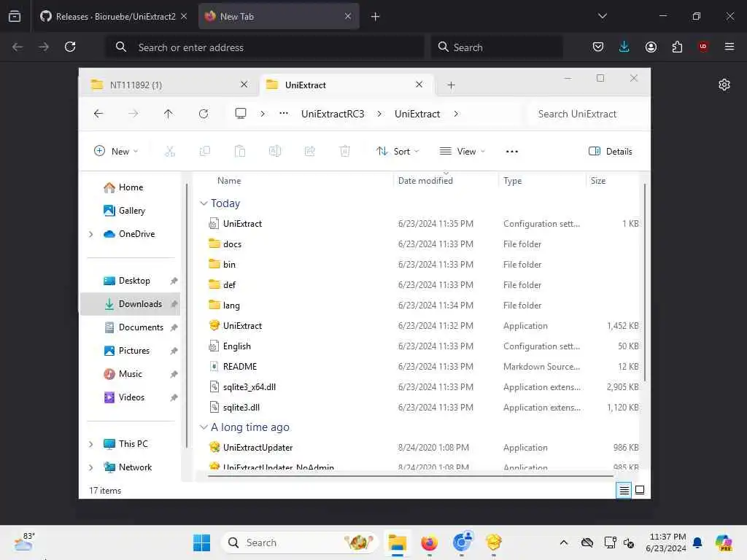Click the Rename icon in Explorer toolbar
The height and width of the screenshot is (560, 747).
pos(275,152)
